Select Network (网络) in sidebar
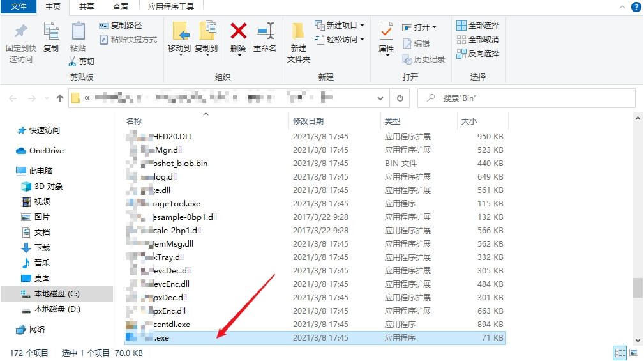Viewport: 644px width, 361px height. point(31,329)
